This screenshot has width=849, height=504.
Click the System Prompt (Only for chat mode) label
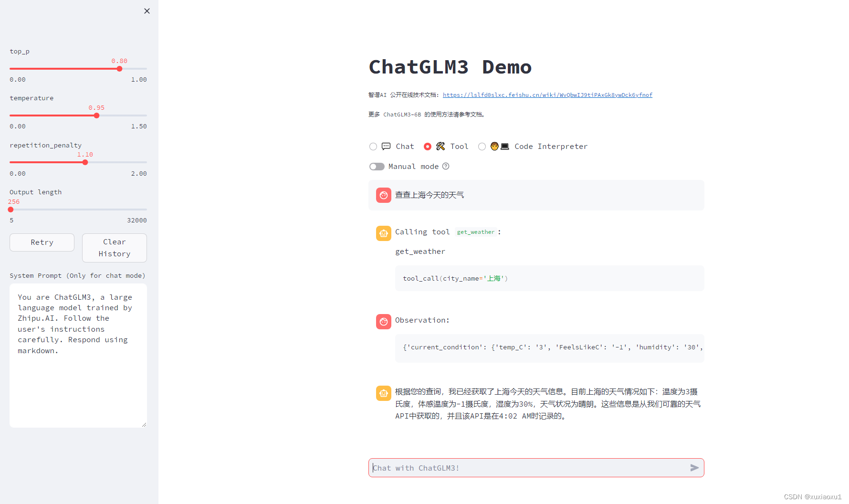pyautogui.click(x=77, y=276)
